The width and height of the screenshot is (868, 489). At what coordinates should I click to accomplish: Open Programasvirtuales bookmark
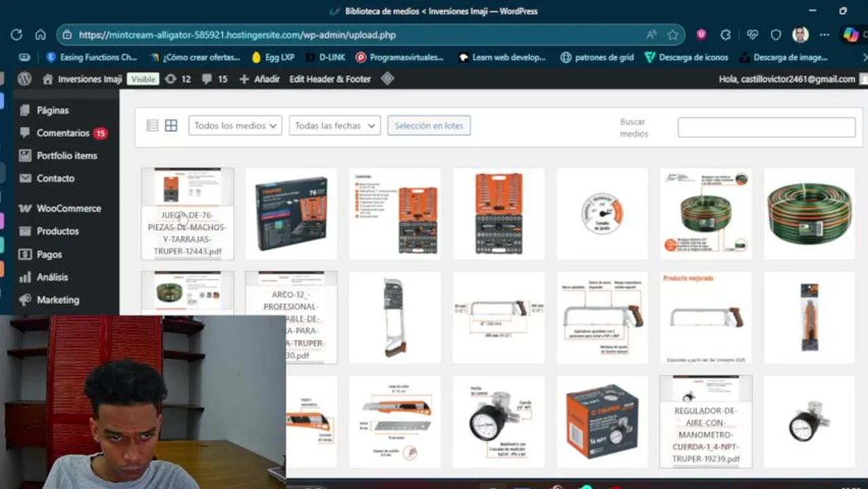(399, 57)
